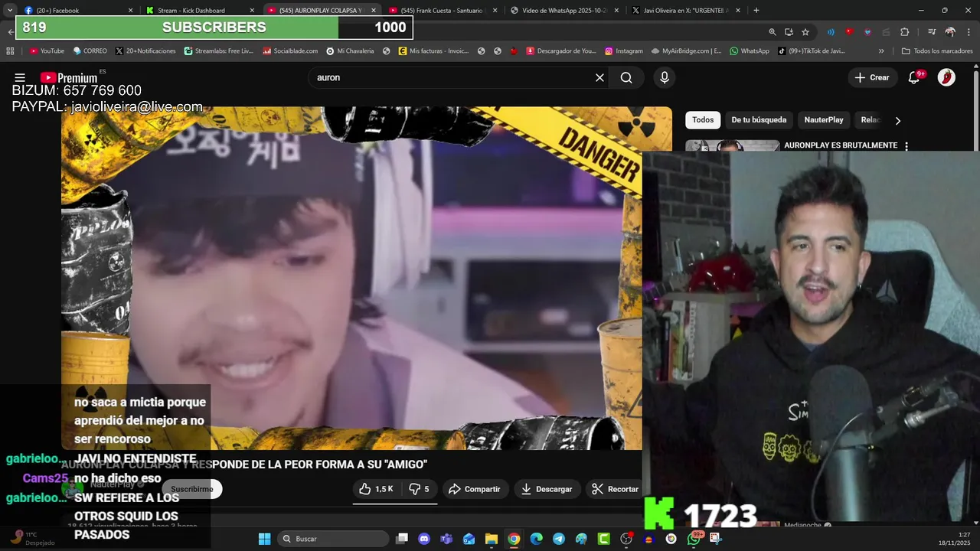Open browser zoom magnifier in the address bar
Screen dimensions: 980x551
tap(773, 32)
